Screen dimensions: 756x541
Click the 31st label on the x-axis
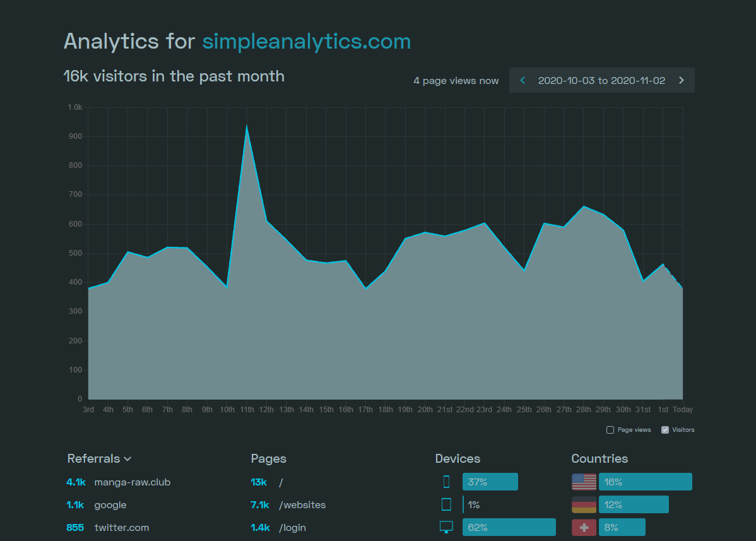643,409
